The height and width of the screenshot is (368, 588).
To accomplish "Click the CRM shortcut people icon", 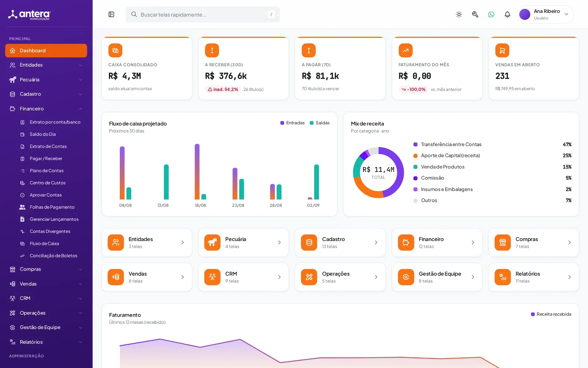I will tap(212, 277).
